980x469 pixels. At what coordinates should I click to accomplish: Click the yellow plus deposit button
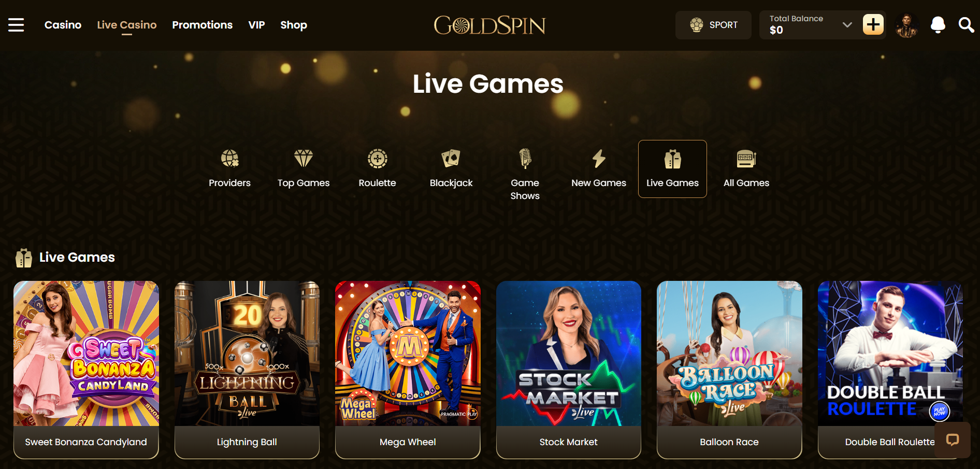873,24
